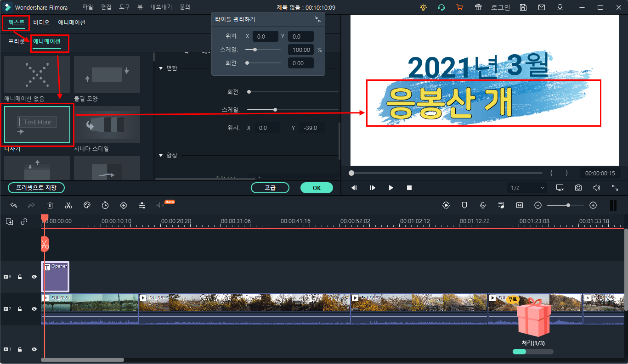Zoom in timeline with plus icon
Image resolution: width=628 pixels, height=364 pixels.
593,205
